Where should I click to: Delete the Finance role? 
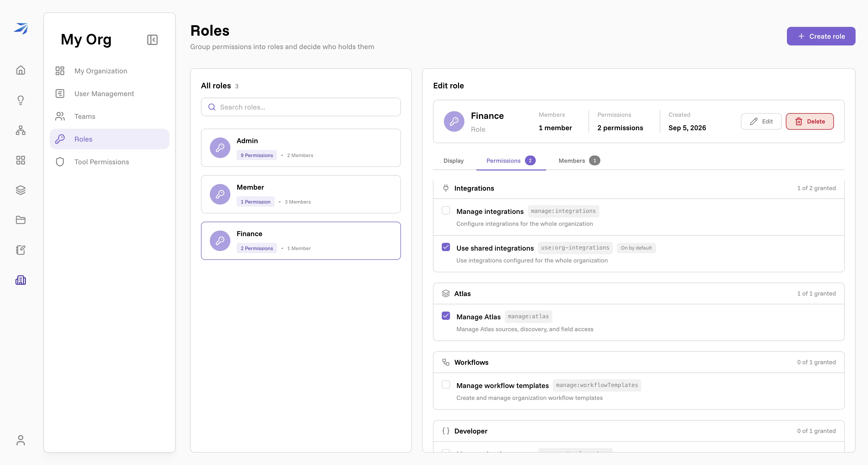click(810, 121)
